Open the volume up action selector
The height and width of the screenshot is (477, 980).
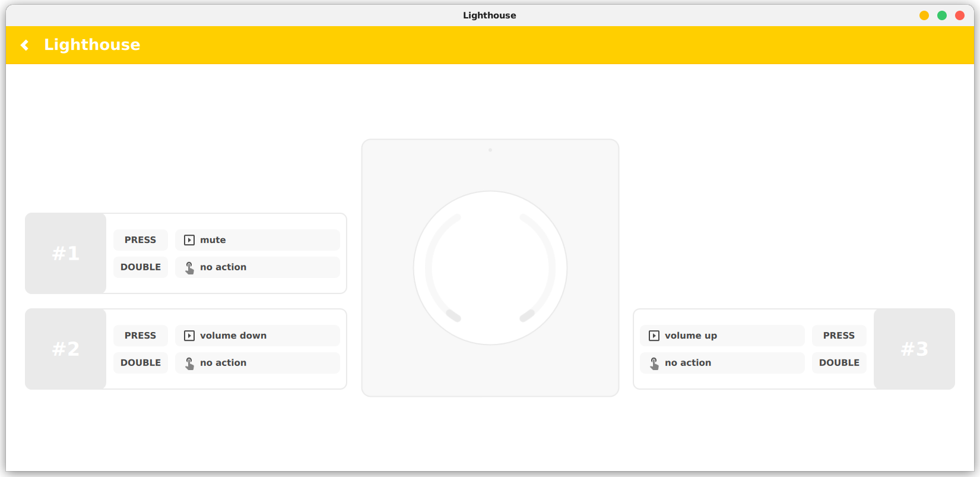722,336
